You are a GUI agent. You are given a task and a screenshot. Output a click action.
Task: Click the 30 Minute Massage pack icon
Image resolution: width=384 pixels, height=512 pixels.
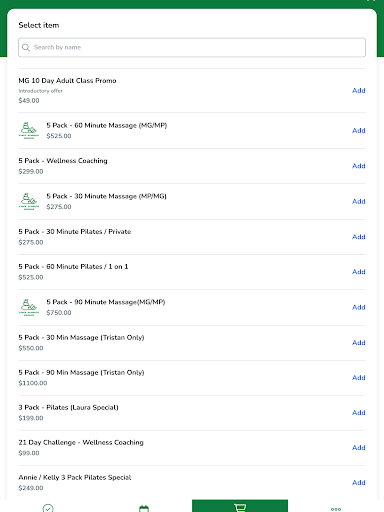click(x=29, y=201)
